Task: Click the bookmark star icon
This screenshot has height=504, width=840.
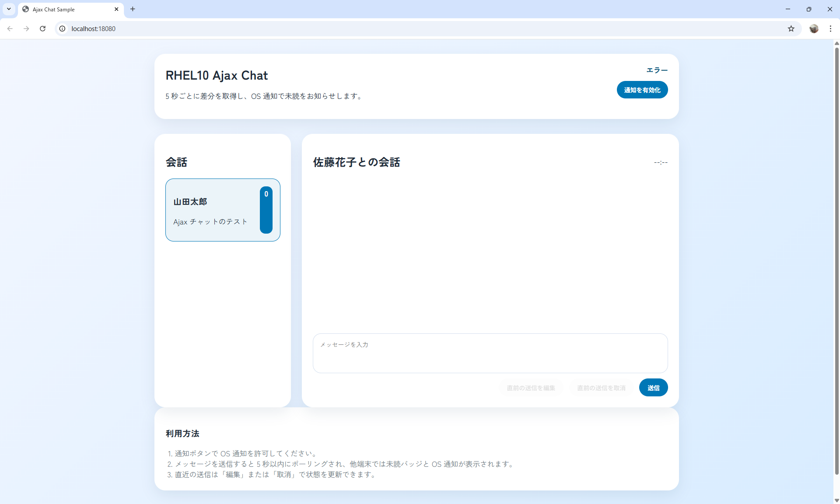Action: [791, 28]
